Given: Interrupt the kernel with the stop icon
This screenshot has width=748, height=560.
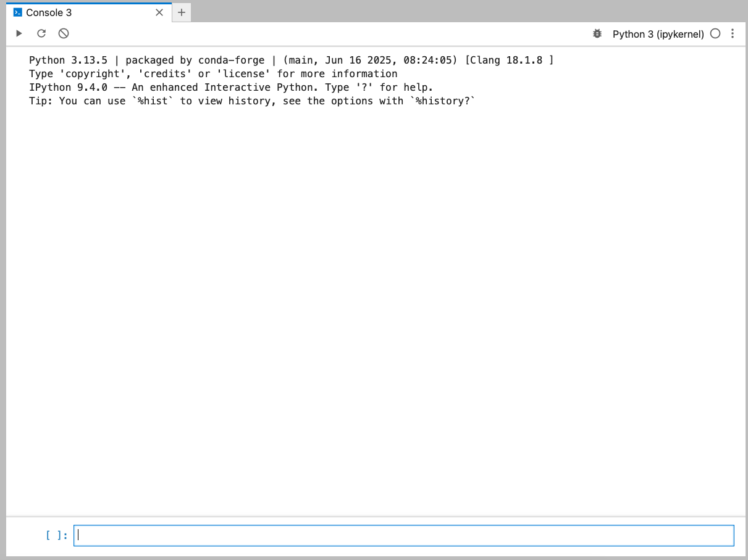Looking at the screenshot, I should tap(64, 33).
